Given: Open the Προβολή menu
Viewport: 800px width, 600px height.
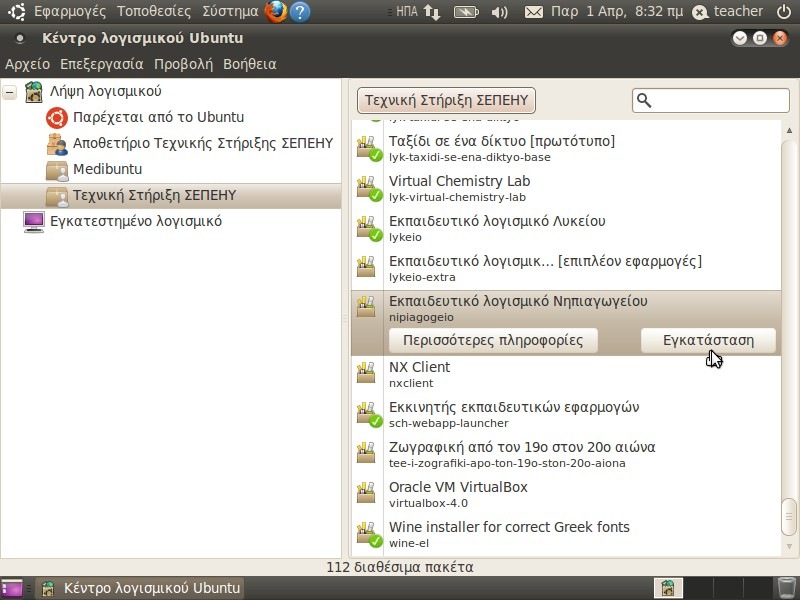Looking at the screenshot, I should pos(183,64).
